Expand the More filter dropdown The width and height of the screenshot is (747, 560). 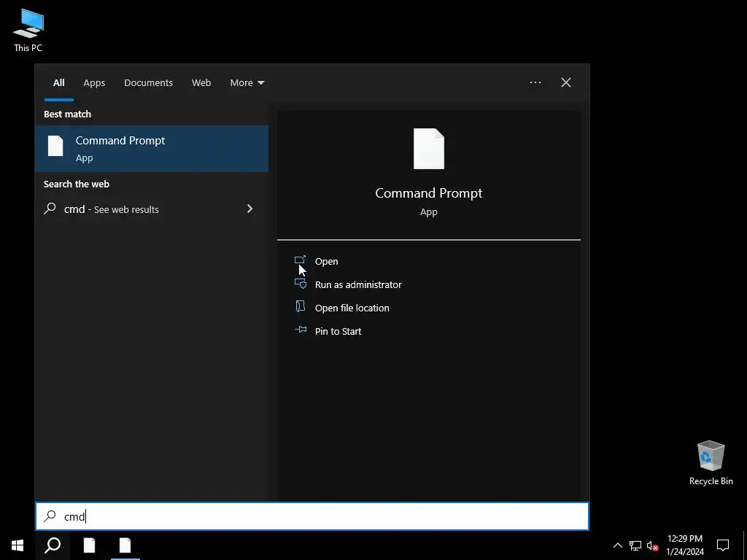247,83
